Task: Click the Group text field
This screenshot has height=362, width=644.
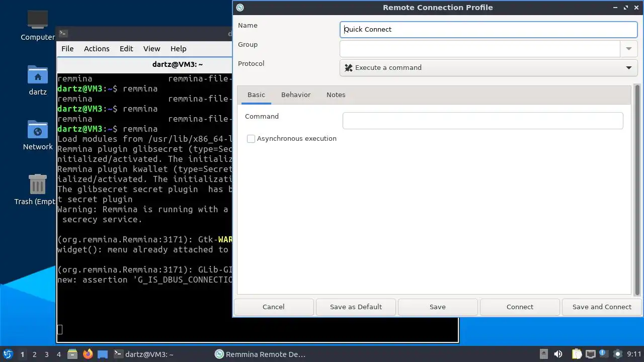Action: (480, 49)
